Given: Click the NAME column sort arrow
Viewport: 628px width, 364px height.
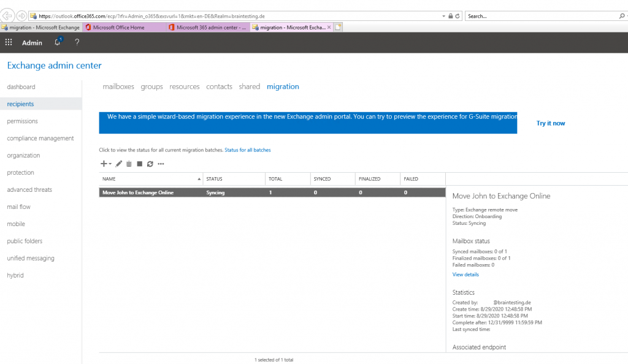Looking at the screenshot, I should tap(199, 179).
